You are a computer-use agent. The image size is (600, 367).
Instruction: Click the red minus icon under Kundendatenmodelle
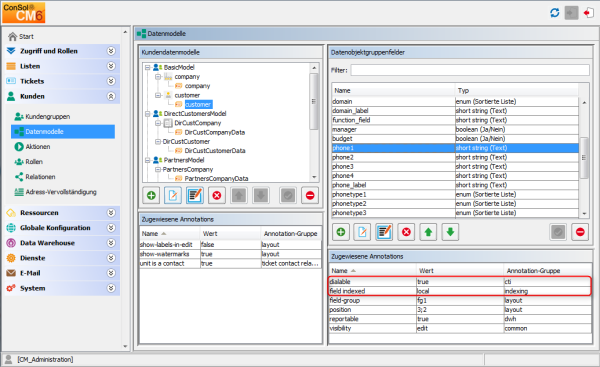tap(310, 196)
